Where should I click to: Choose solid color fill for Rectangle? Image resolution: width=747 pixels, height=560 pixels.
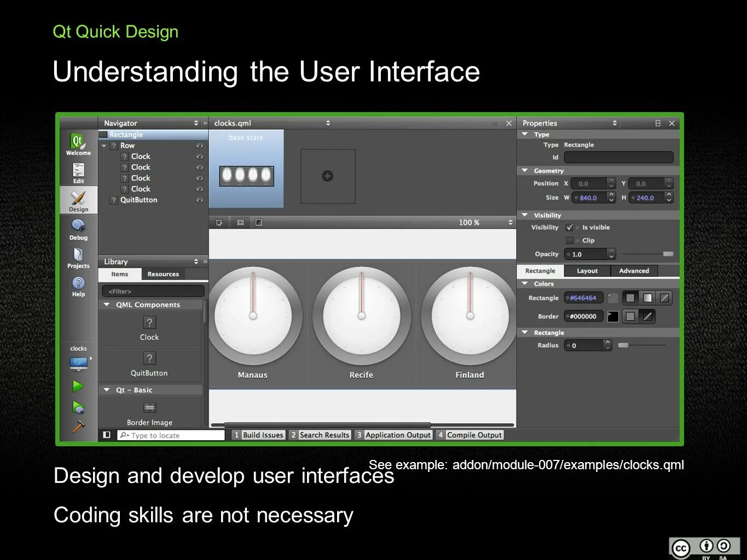point(630,298)
